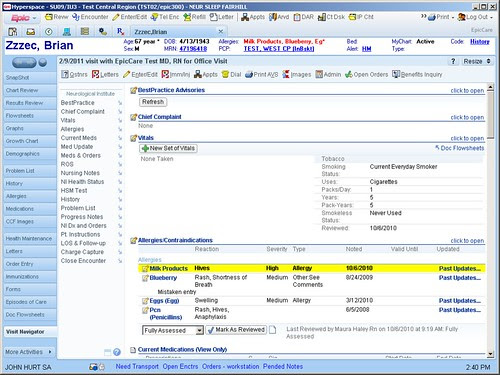Image resolution: width=500 pixels, height=375 pixels.
Task: Open the Flowsheets activity tab
Action: [x=30, y=115]
